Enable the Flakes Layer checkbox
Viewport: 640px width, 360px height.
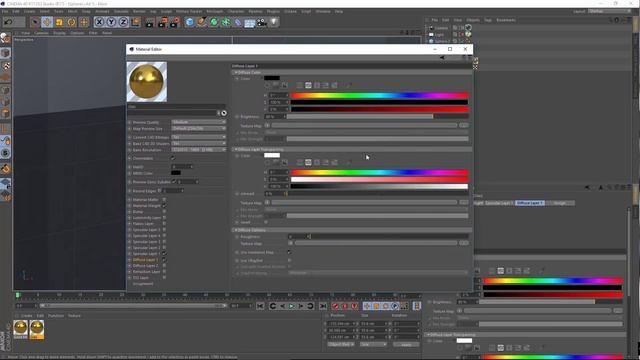pos(164,224)
